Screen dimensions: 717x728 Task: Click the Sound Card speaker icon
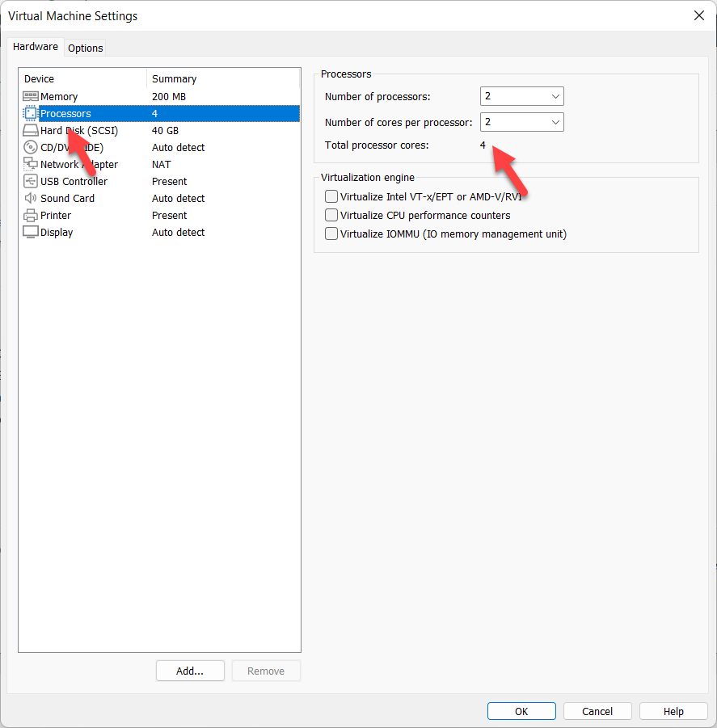[31, 199]
